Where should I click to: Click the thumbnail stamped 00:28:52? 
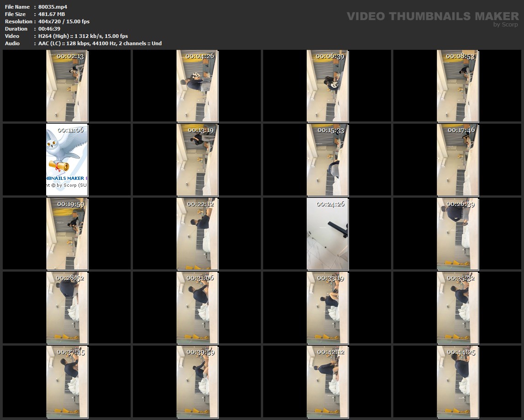(x=67, y=308)
